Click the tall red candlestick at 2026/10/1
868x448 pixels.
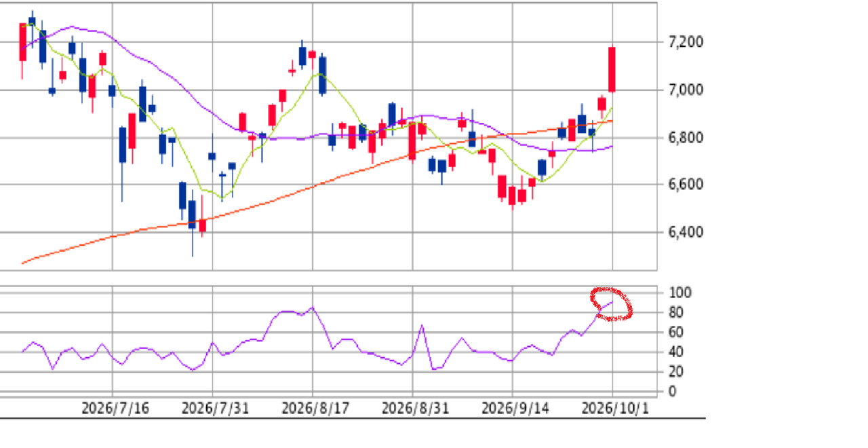(612, 69)
